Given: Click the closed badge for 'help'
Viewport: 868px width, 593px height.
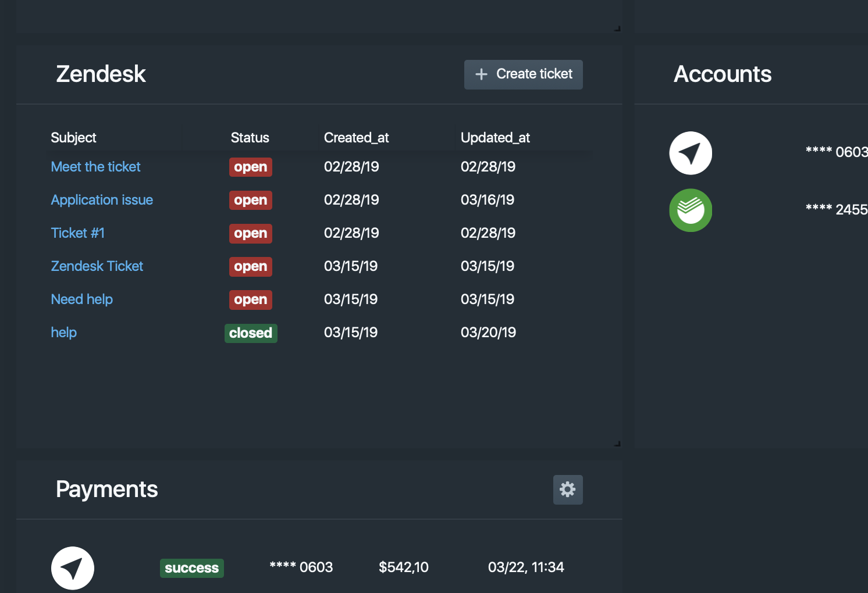Looking at the screenshot, I should (251, 333).
